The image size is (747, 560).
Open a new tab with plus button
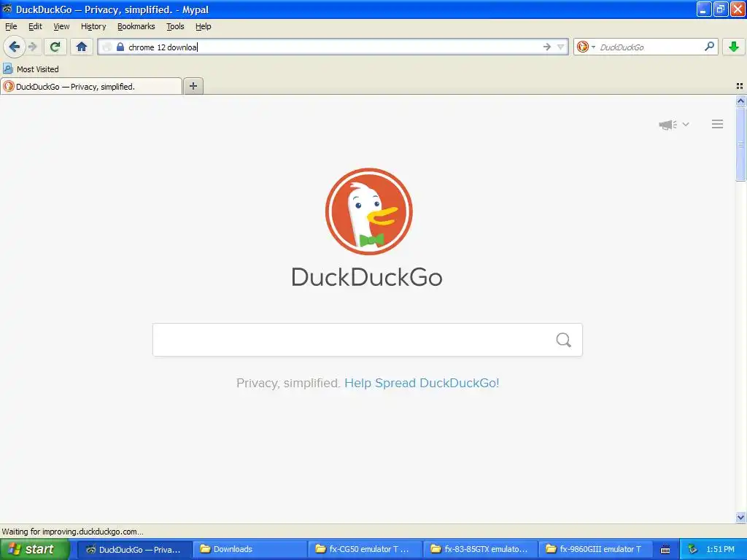point(193,86)
